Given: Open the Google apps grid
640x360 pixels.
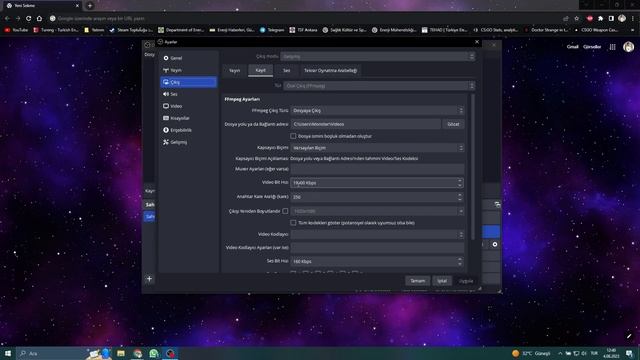Looking at the screenshot, I should (x=612, y=47).
